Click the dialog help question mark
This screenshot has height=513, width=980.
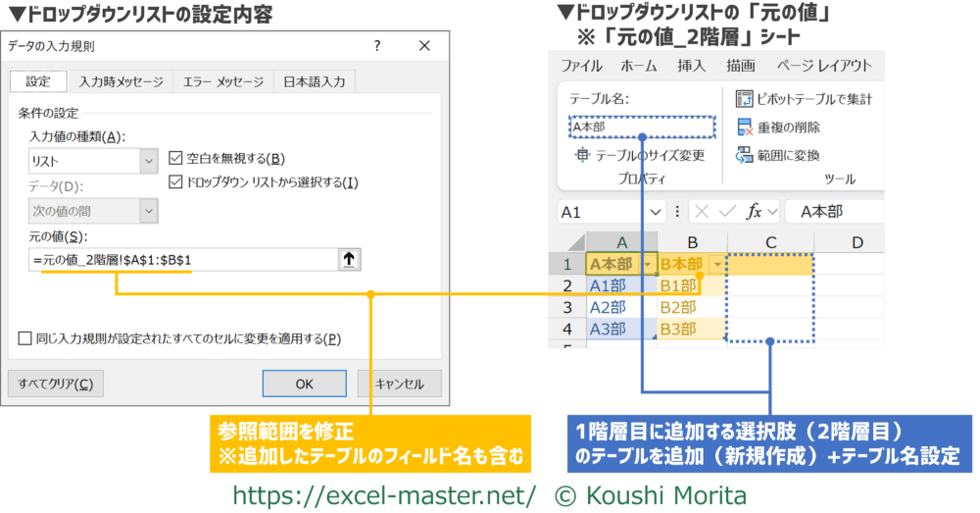377,46
